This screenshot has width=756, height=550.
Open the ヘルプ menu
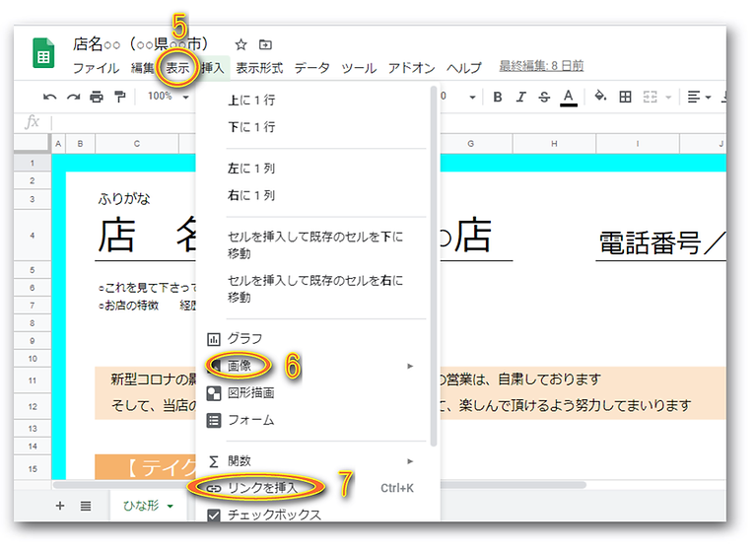464,68
